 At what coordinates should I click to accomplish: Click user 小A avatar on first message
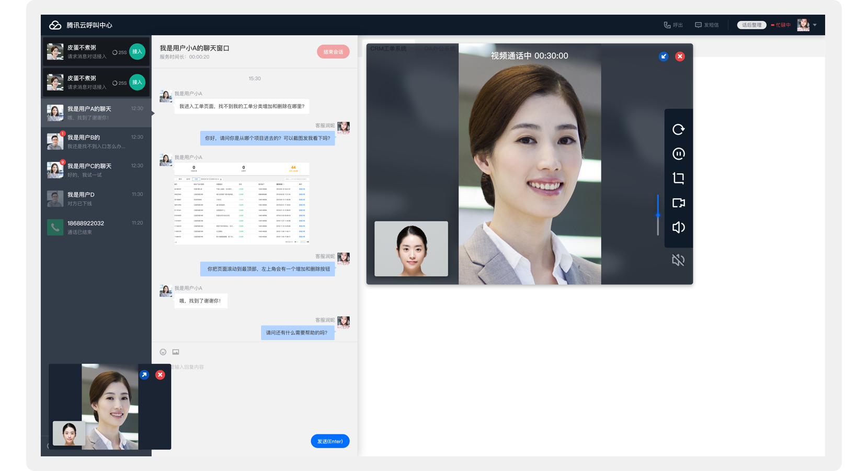[x=166, y=96]
